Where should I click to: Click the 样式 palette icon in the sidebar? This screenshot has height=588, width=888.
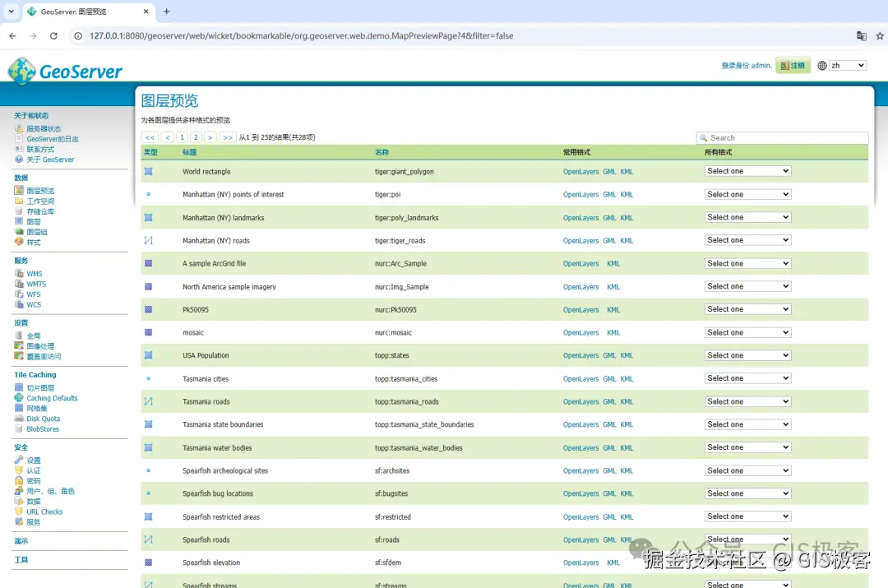click(x=19, y=242)
